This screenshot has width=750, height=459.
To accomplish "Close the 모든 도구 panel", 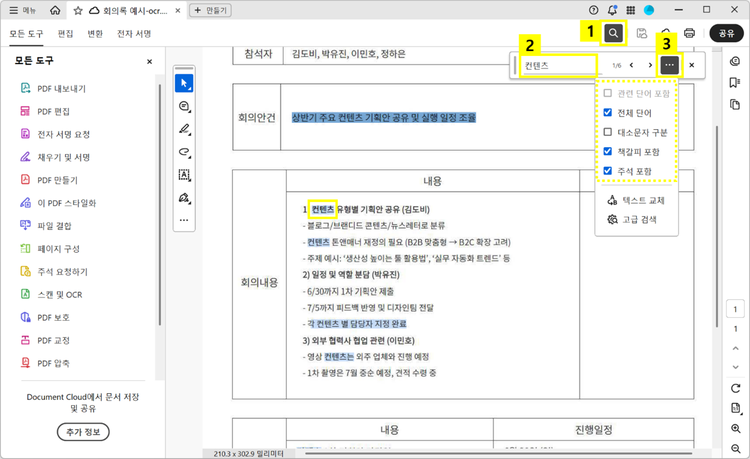I will click(x=149, y=61).
